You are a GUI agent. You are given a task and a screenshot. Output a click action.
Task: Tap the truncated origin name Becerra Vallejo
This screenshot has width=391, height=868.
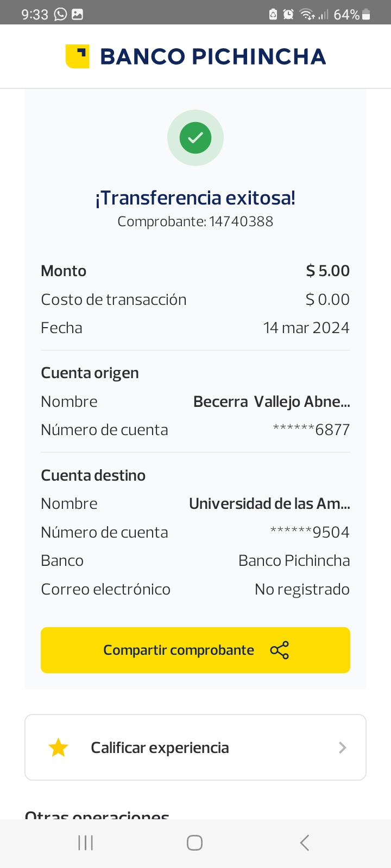(x=272, y=401)
